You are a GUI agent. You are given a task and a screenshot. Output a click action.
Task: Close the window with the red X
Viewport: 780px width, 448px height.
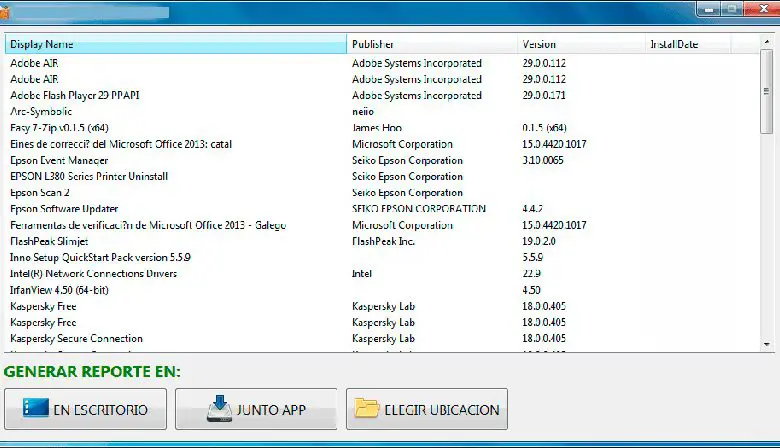pos(762,9)
